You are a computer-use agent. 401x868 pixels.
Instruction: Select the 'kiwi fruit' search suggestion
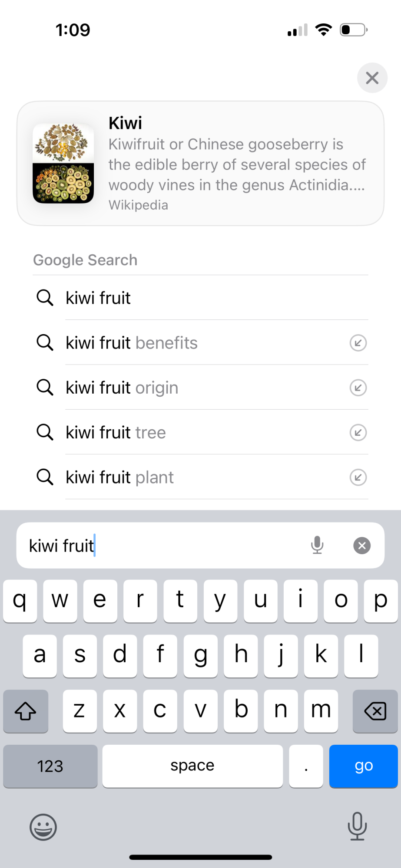click(200, 298)
